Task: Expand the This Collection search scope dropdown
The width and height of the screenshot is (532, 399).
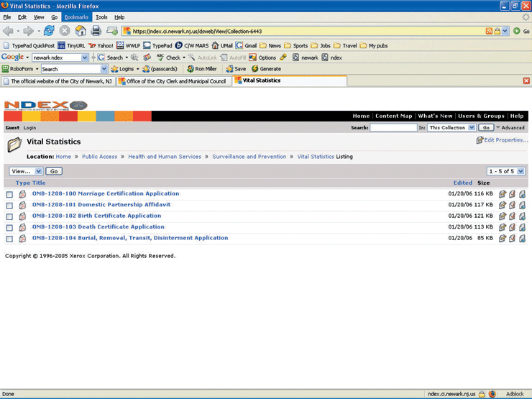Action: tap(451, 127)
